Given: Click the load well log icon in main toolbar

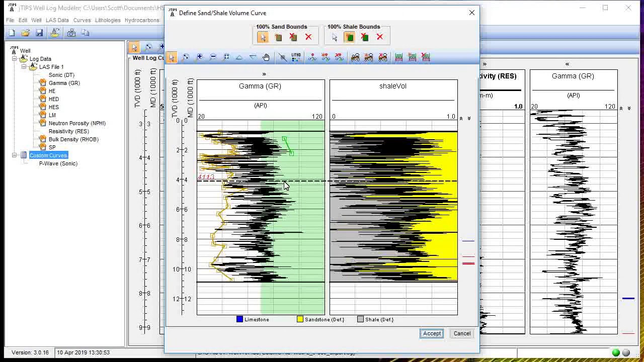Looking at the screenshot, I should coord(55,33).
